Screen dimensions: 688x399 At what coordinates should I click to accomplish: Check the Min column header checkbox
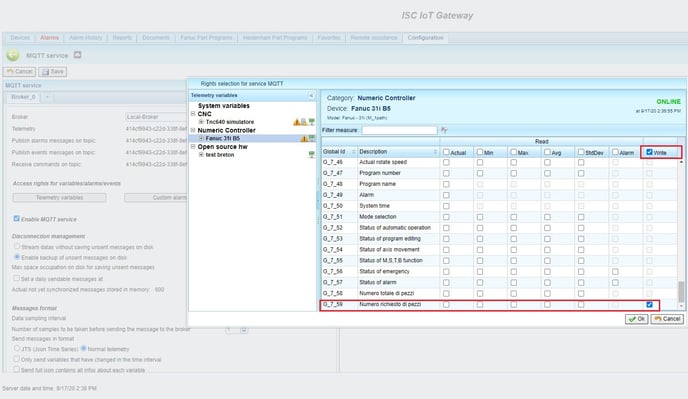tap(480, 152)
